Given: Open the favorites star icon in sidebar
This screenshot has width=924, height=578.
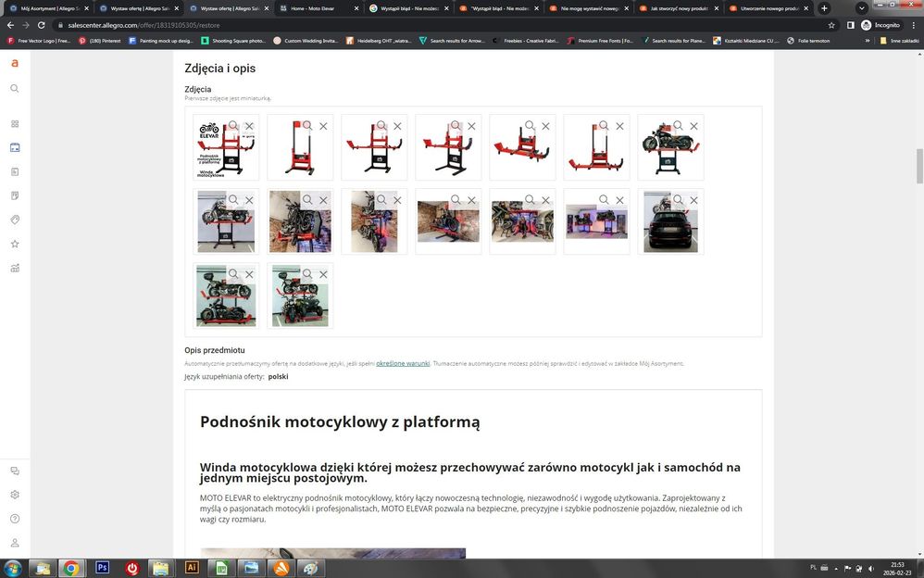Looking at the screenshot, I should 14,244.
